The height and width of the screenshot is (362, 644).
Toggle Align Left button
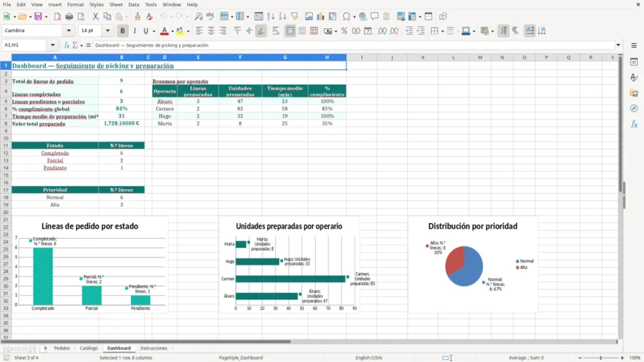pos(199,31)
